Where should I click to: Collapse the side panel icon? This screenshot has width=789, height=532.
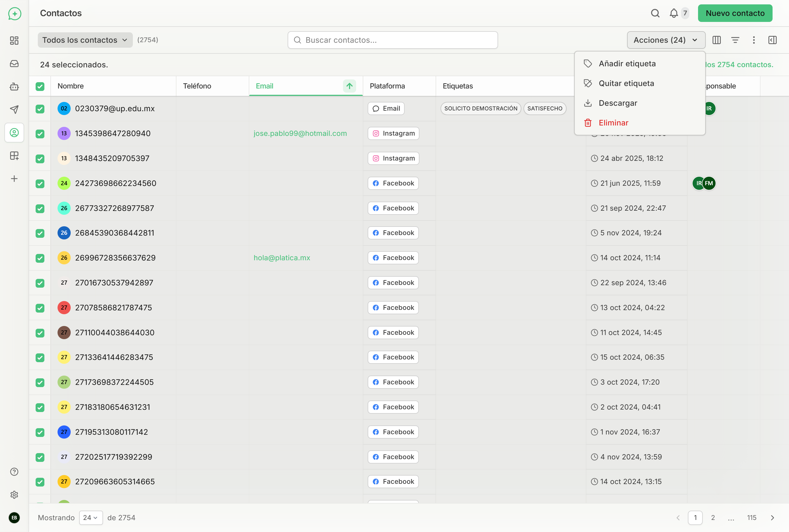(x=772, y=40)
